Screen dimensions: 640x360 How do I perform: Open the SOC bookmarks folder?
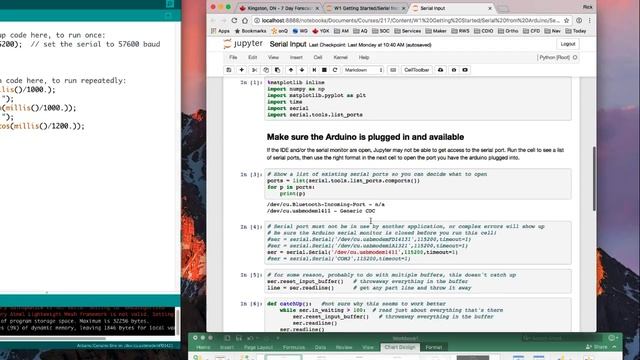pos(380,31)
